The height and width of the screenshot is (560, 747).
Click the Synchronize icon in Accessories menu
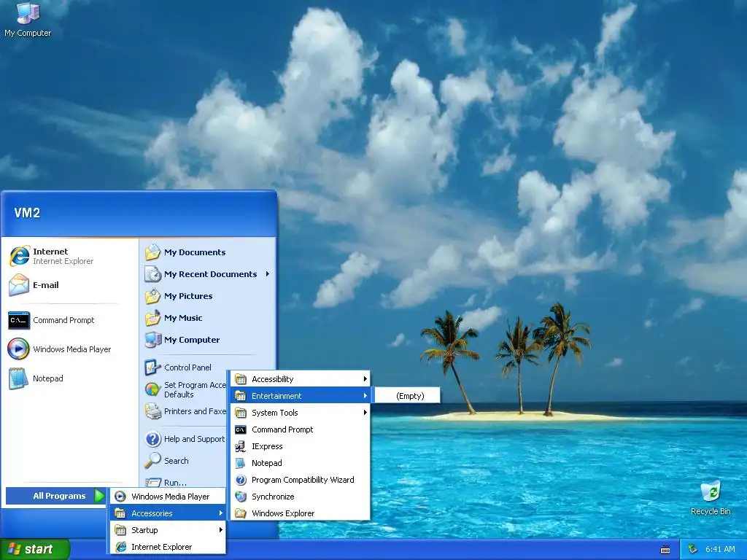(241, 496)
